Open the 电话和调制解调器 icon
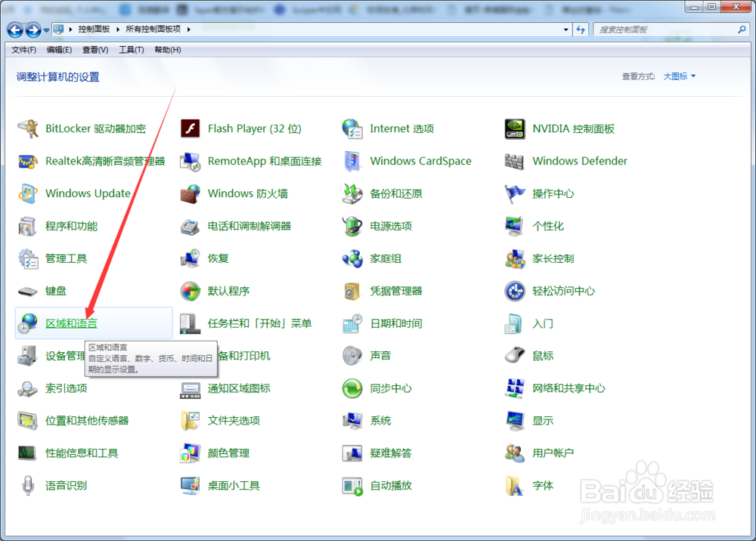This screenshot has width=756, height=541. [191, 226]
